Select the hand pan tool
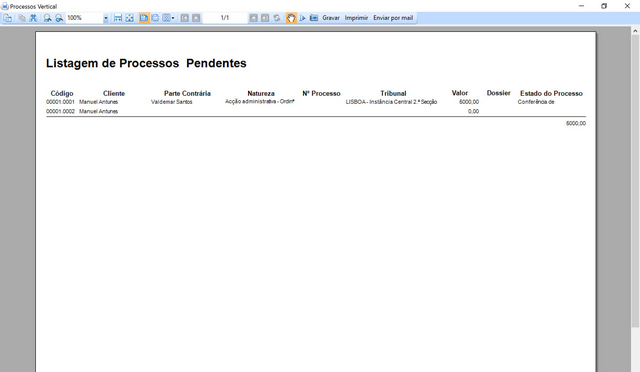Screen dimensions: 640x372 pyautogui.click(x=291, y=18)
